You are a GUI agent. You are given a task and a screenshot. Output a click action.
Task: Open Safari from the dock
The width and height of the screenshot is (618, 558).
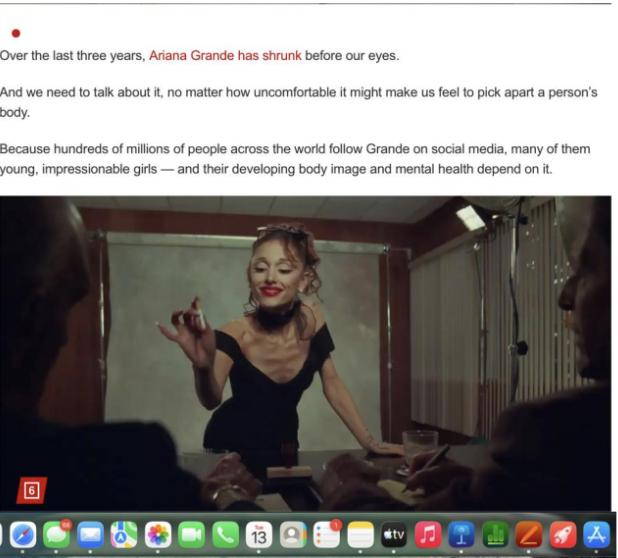tap(23, 535)
